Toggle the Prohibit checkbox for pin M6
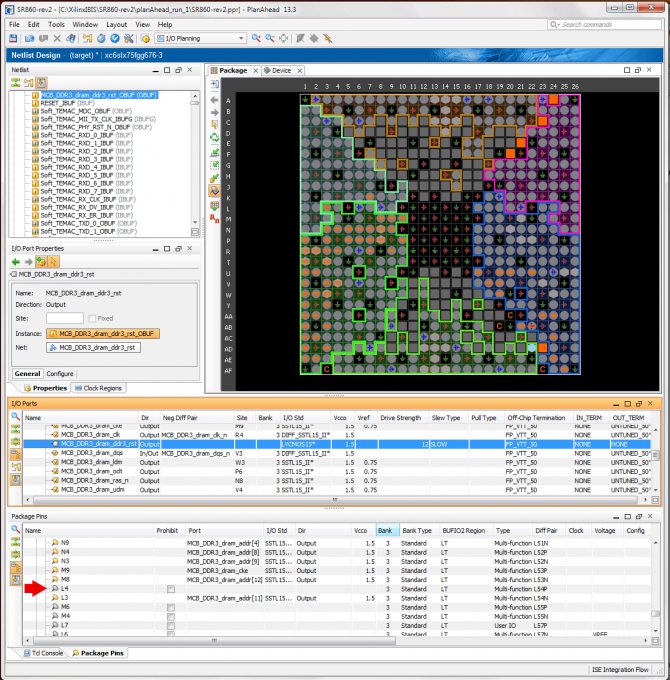Image resolution: width=670 pixels, height=680 pixels. click(x=171, y=607)
